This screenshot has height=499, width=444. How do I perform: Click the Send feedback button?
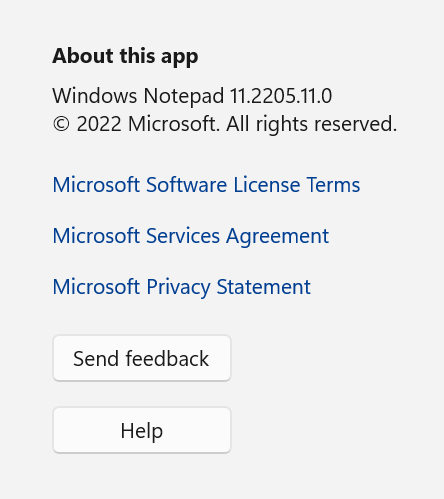point(142,358)
